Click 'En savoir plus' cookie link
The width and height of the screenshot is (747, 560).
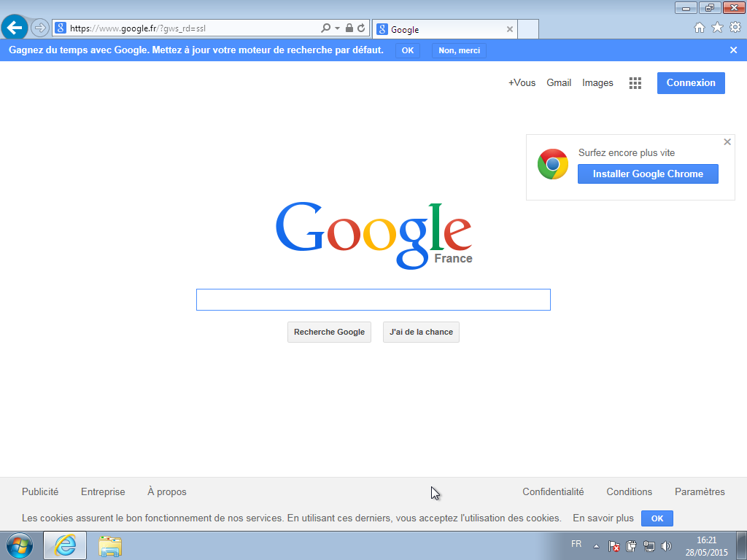click(603, 518)
